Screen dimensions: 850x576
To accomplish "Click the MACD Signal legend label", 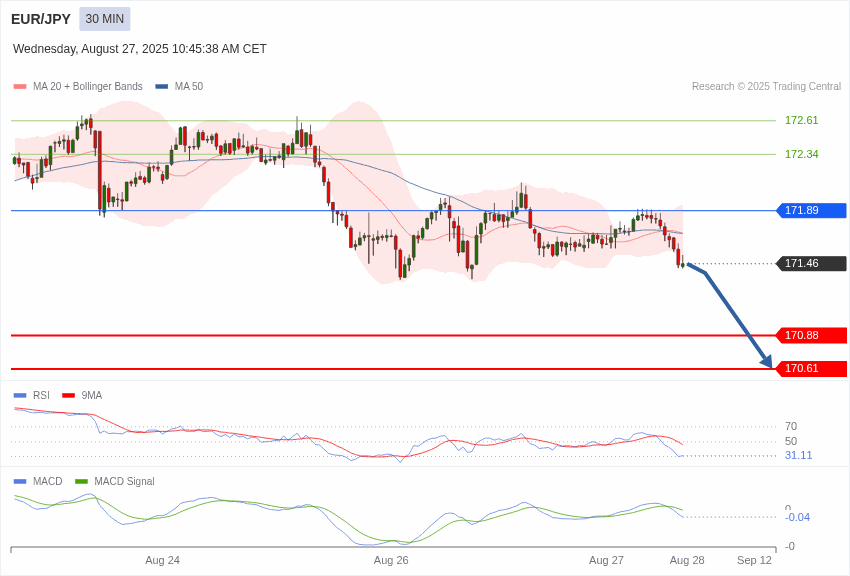I will [x=124, y=481].
